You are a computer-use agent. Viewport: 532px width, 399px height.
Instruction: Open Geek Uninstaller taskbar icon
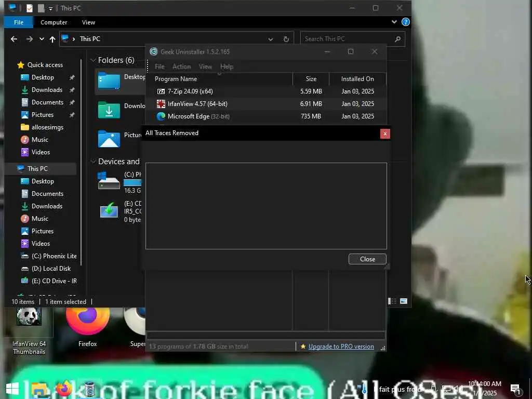[89, 389]
